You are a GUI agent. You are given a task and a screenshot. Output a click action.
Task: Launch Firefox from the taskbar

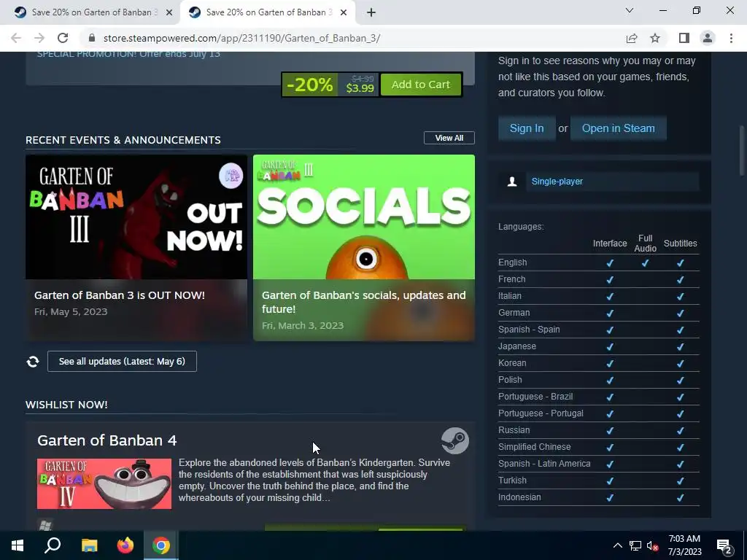pyautogui.click(x=125, y=545)
